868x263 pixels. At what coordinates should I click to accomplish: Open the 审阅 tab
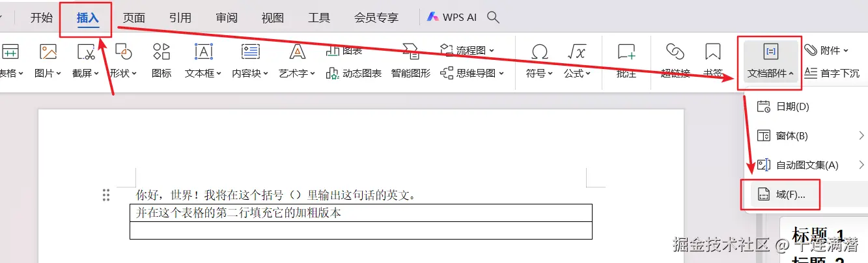coord(227,18)
